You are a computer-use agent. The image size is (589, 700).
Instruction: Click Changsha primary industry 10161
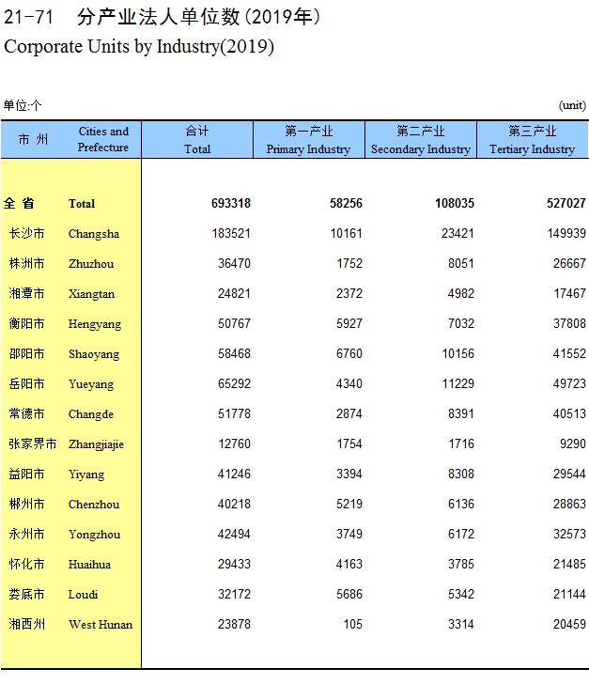pyautogui.click(x=346, y=233)
